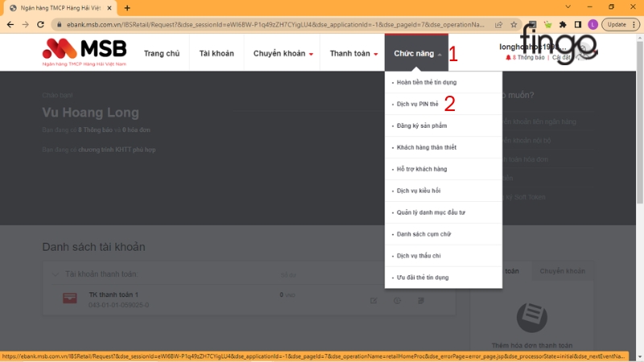Click account number 043-01-01-059025-0
The width and height of the screenshot is (644, 362).
pyautogui.click(x=118, y=306)
